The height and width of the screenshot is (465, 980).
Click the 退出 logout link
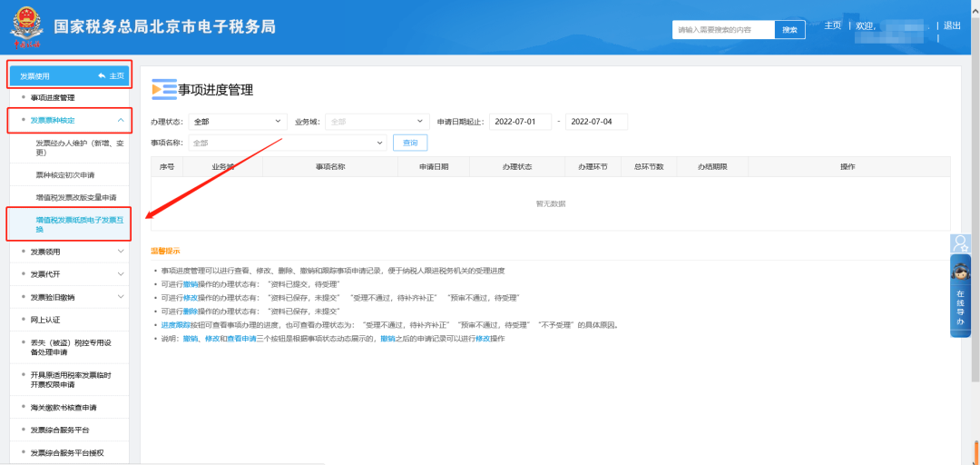952,25
